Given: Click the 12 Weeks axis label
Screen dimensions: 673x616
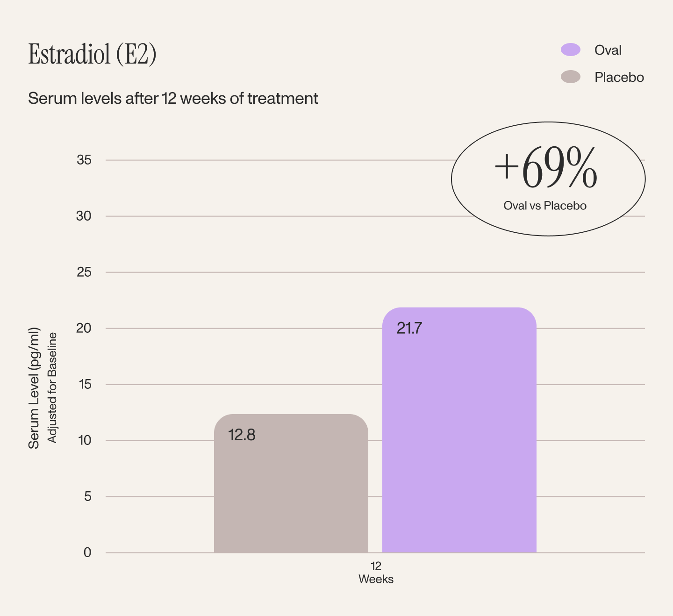Looking at the screenshot, I should [x=376, y=573].
